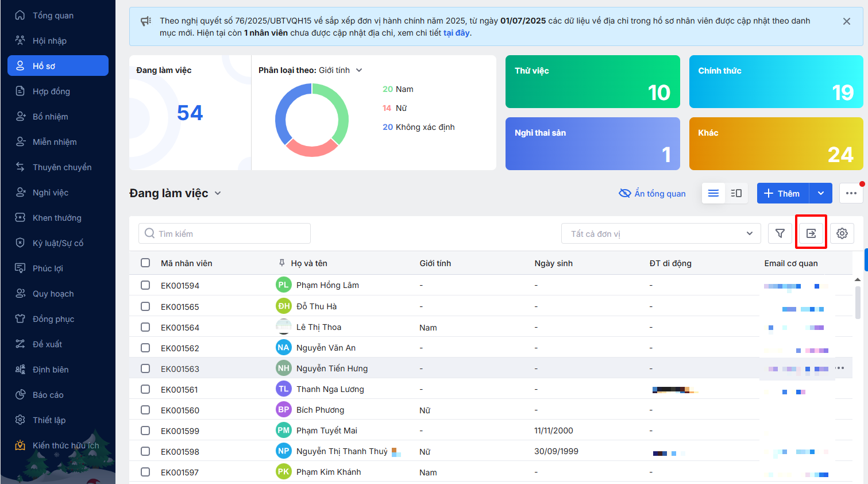Go to Báo cáo sidebar item

coord(48,395)
